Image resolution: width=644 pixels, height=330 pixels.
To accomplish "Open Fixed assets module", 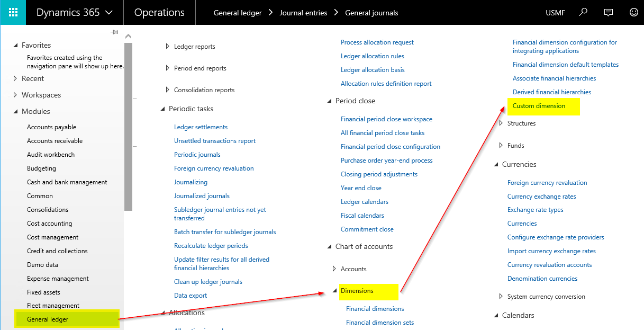I will click(x=43, y=292).
